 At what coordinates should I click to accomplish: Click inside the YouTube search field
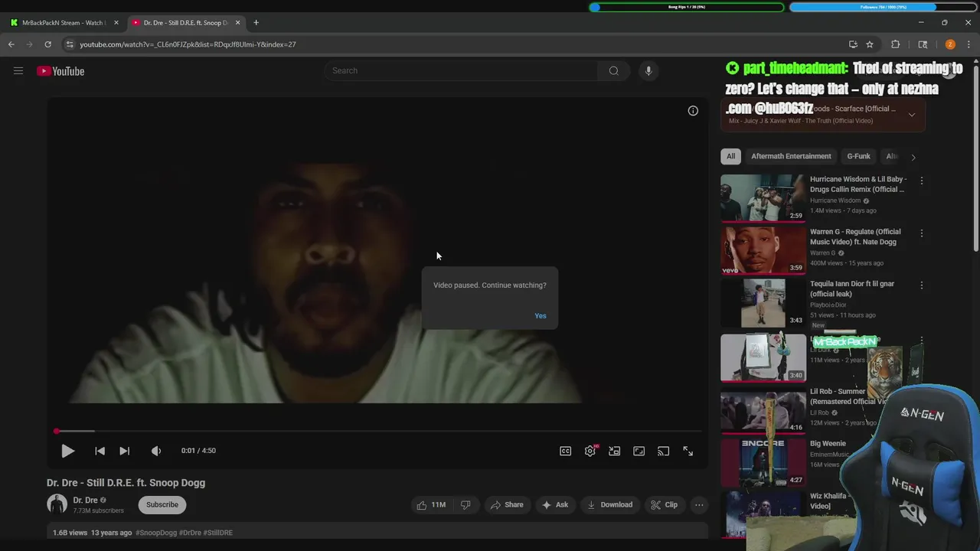tap(461, 70)
